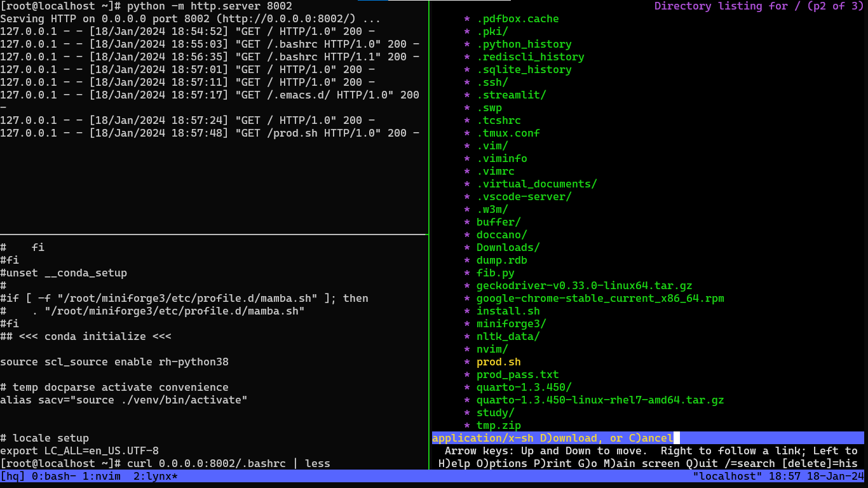Follow the .vim/ directory link
Viewport: 868px width, 488px height.
492,146
